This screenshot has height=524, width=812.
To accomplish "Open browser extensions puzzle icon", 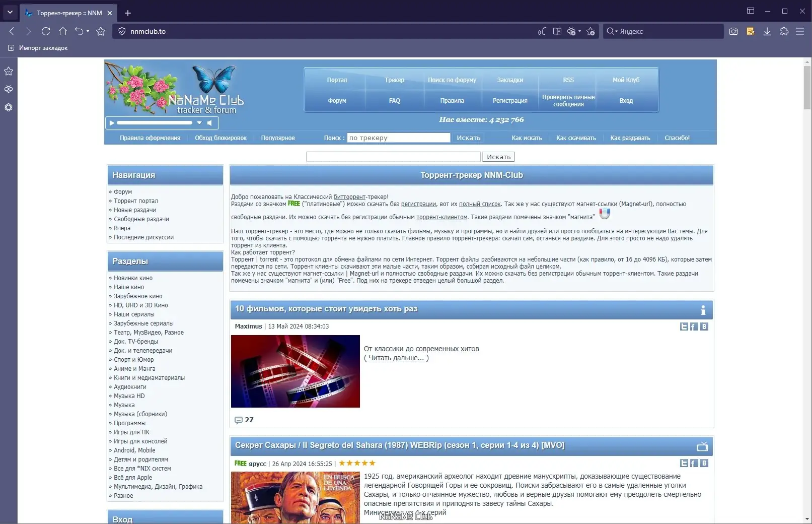I will click(784, 31).
